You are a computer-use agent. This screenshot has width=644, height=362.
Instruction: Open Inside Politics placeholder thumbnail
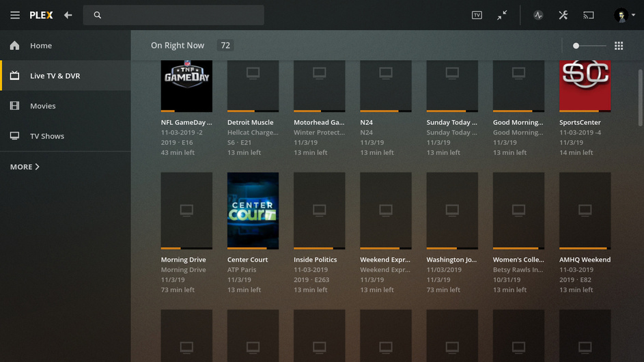[x=319, y=211]
